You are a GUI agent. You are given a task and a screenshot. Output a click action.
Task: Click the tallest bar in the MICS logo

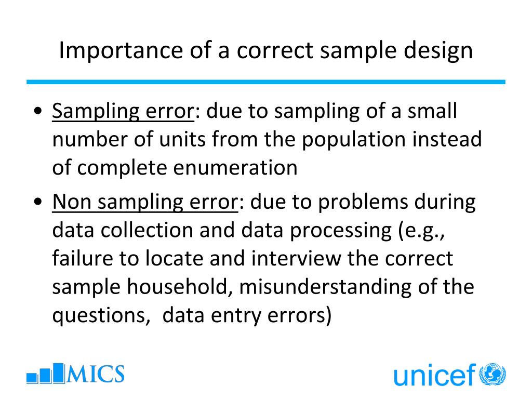pyautogui.click(x=59, y=373)
